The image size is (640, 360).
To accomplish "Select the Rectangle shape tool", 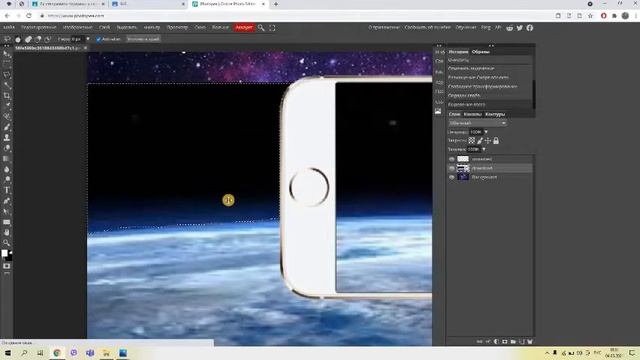I will click(7, 222).
